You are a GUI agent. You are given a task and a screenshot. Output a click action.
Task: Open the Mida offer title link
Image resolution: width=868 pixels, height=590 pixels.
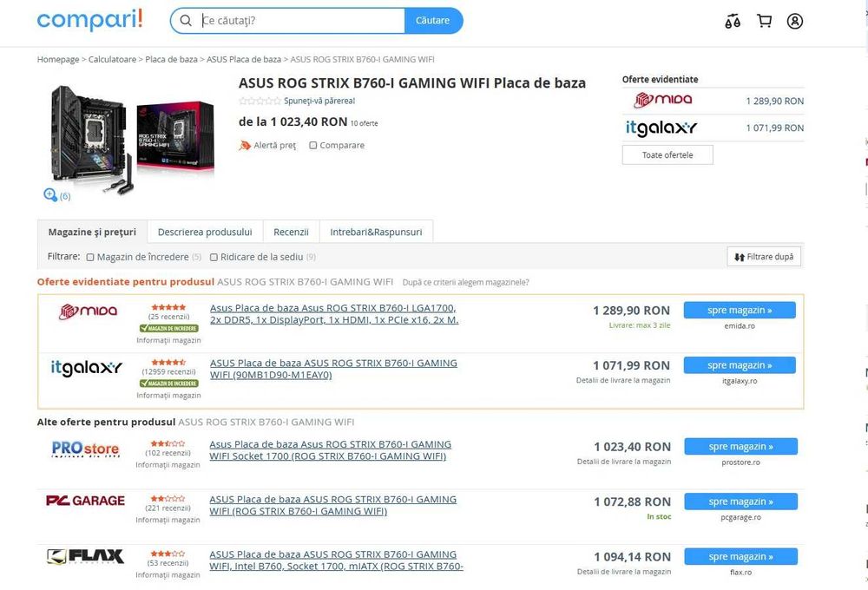[x=334, y=314]
